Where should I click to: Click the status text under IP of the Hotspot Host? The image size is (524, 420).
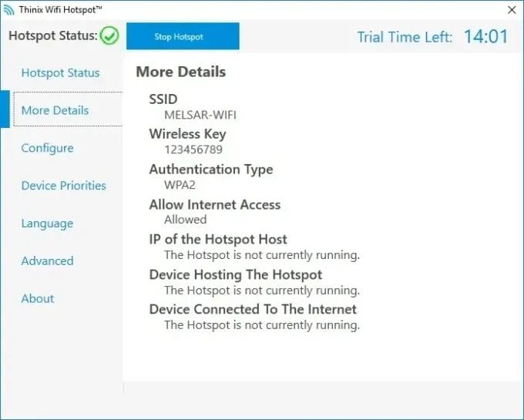point(262,255)
